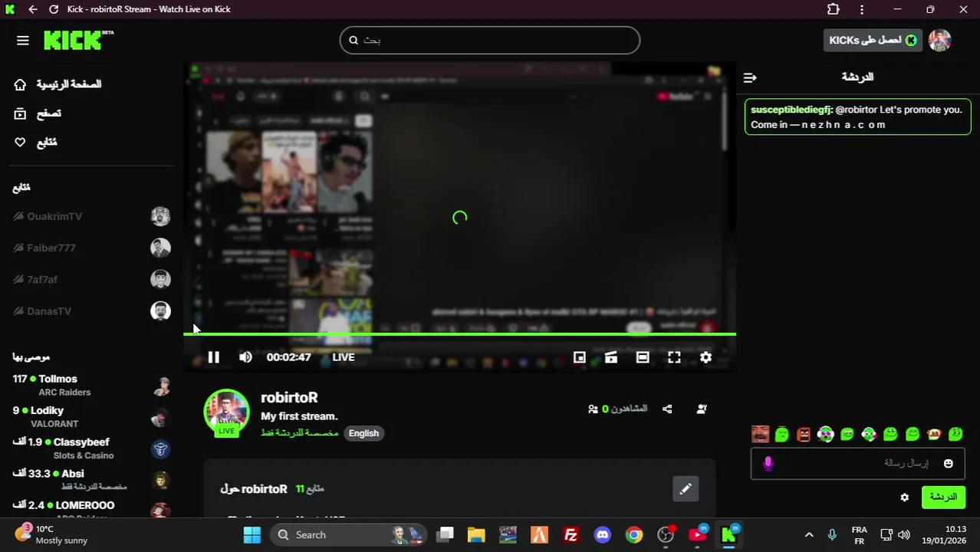Open Google Chrome from taskbar

(x=633, y=535)
